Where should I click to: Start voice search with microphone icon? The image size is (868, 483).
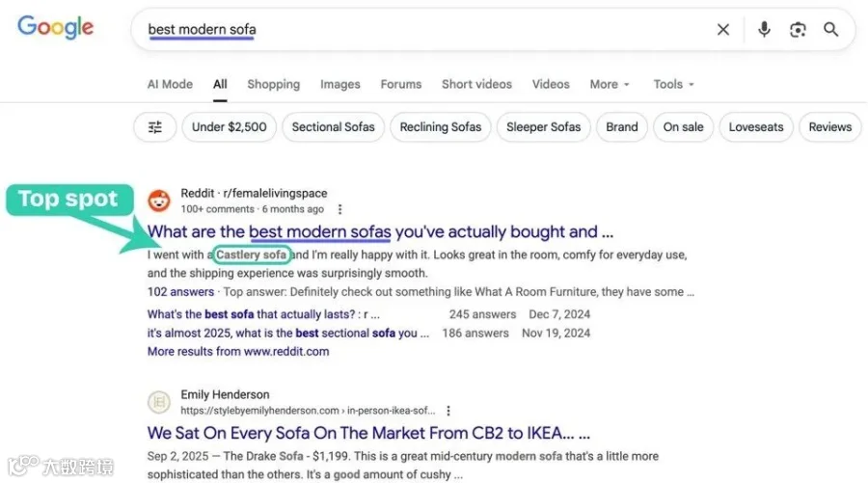[x=764, y=29]
